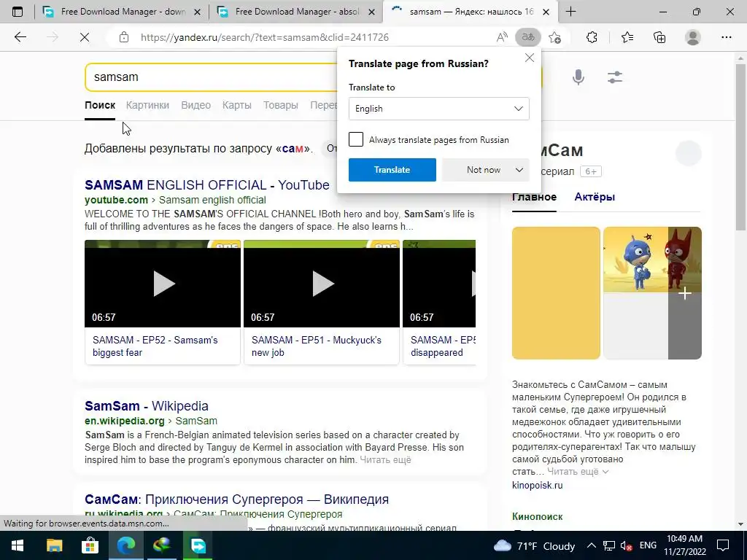Image resolution: width=747 pixels, height=560 pixels.
Task: Open СамСам Приключения Супергероя Википедия link
Action: [236, 499]
